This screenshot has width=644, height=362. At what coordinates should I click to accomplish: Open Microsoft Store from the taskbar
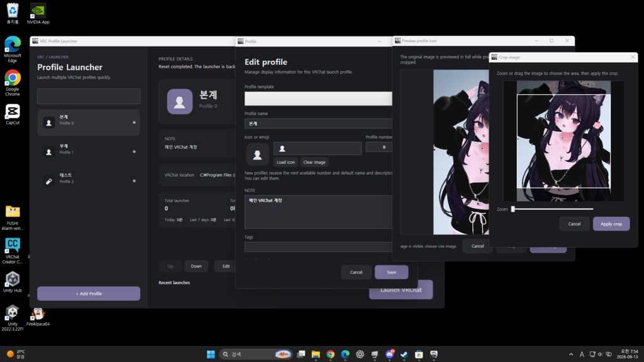pyautogui.click(x=419, y=354)
